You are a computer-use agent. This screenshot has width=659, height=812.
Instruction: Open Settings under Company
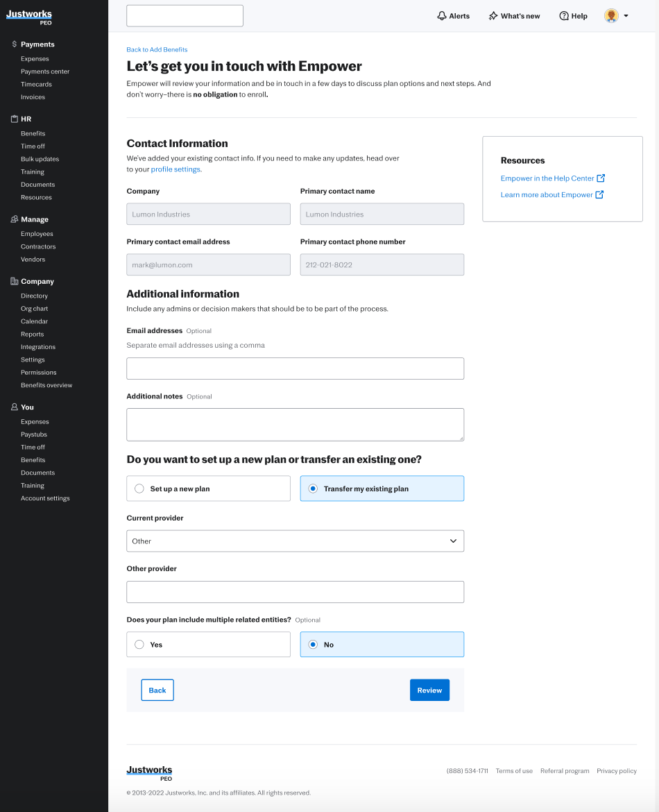(33, 360)
